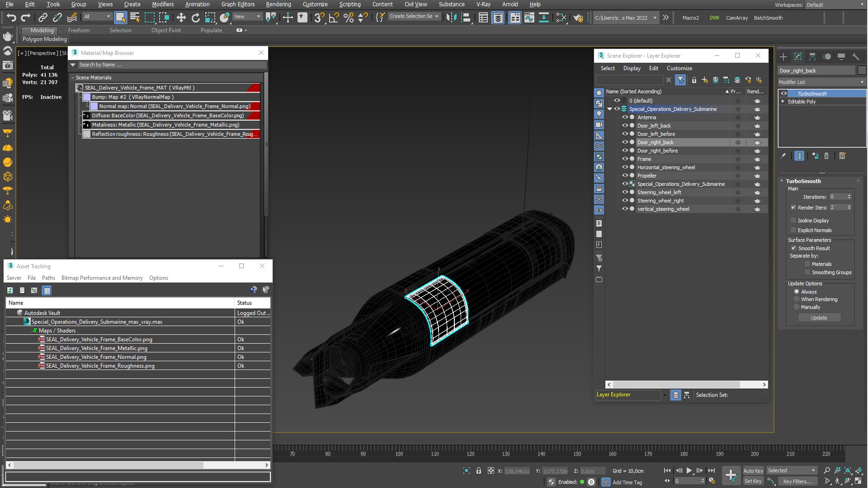Toggle visibility of the Propeller object
Screen dimensions: 868x488
625,176
